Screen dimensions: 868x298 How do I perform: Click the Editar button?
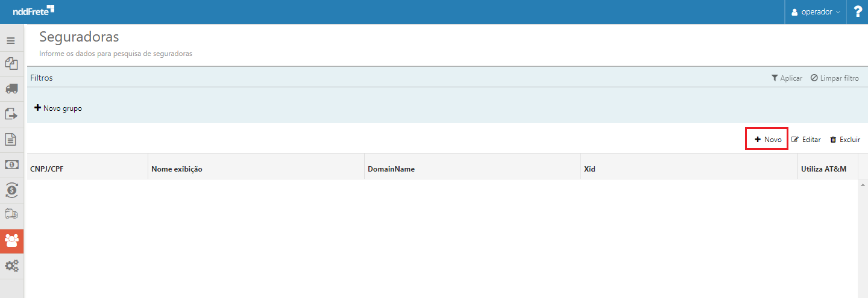coord(806,139)
